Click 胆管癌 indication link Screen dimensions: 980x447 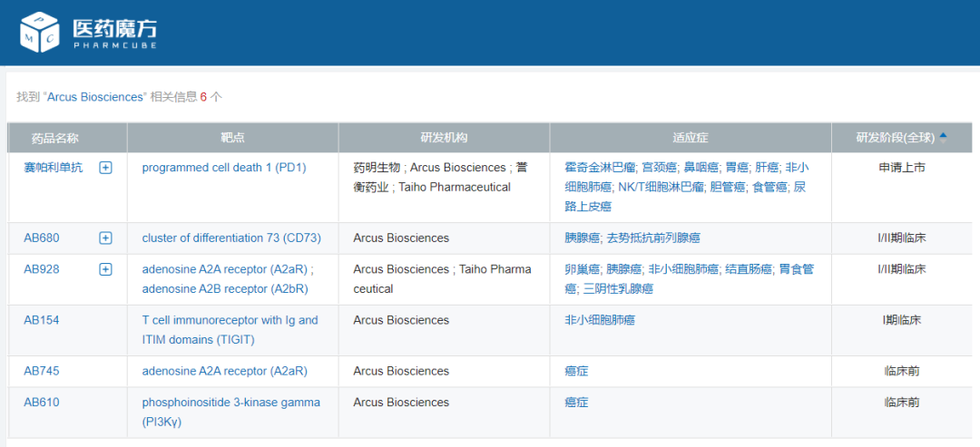point(728,187)
